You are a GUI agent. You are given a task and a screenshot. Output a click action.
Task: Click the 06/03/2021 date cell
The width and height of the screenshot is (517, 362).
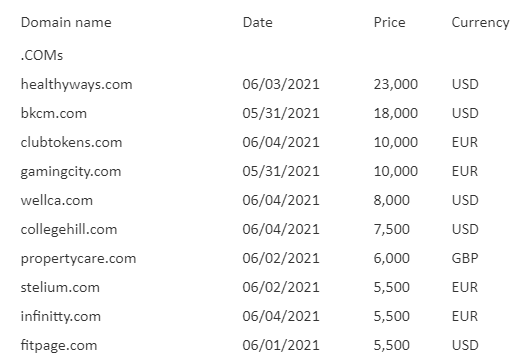coord(281,84)
